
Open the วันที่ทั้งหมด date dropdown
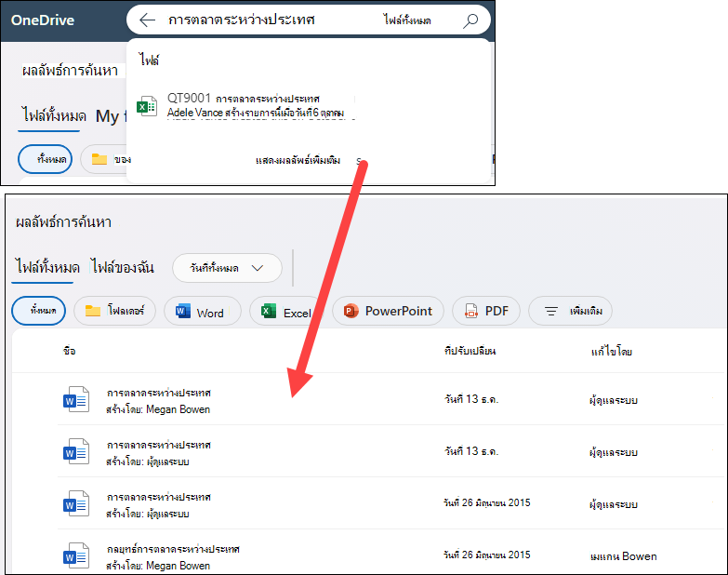tap(227, 268)
